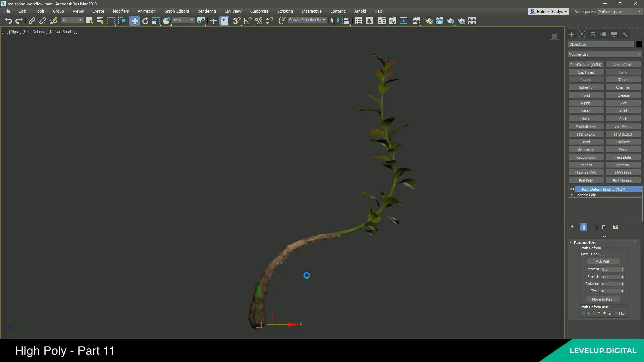The width and height of the screenshot is (644, 362).
Task: Expand the Editable Poly stack entry
Action: pos(571,195)
